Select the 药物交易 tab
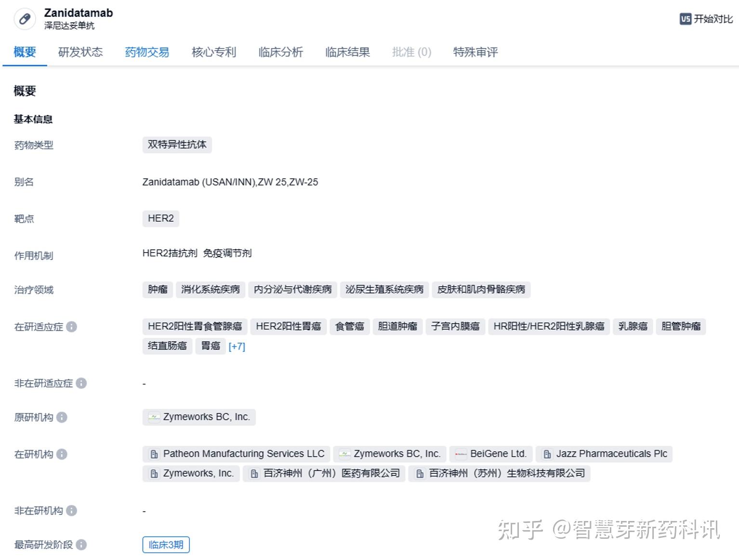The height and width of the screenshot is (560, 739). pyautogui.click(x=147, y=53)
